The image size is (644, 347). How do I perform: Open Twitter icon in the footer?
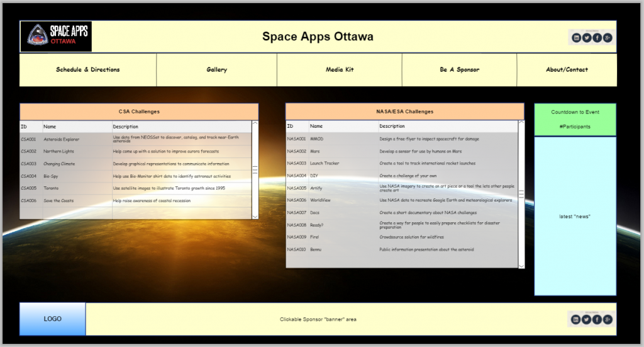586,319
